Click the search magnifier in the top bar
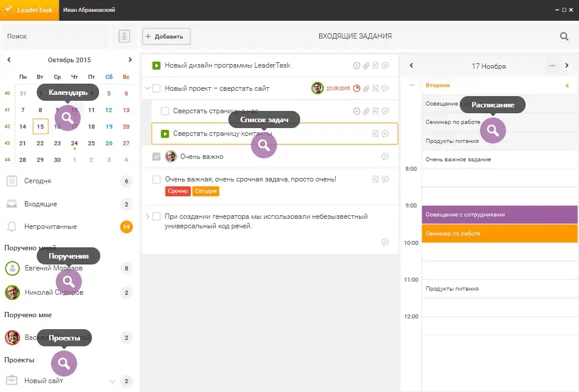 tap(564, 36)
